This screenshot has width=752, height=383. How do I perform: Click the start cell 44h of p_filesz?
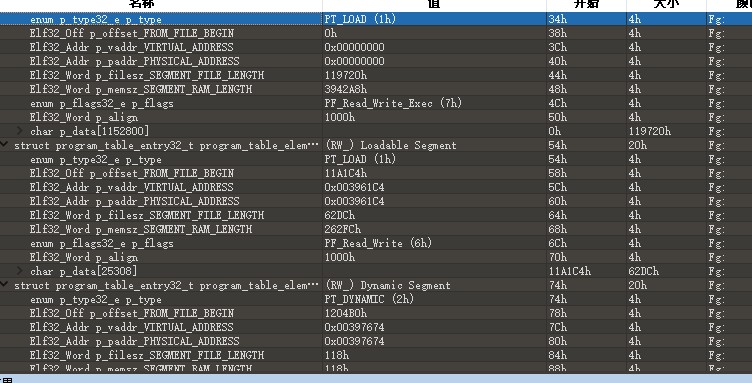(558, 75)
